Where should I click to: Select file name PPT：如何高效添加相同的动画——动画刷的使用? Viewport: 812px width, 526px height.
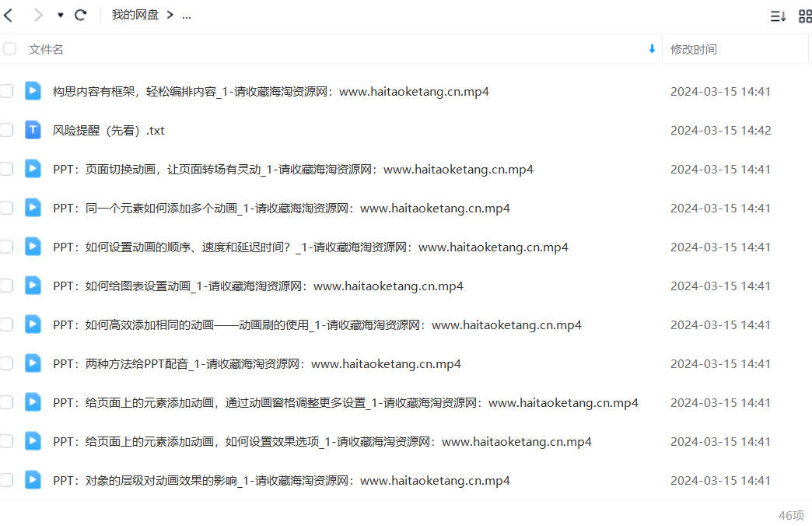coord(317,325)
